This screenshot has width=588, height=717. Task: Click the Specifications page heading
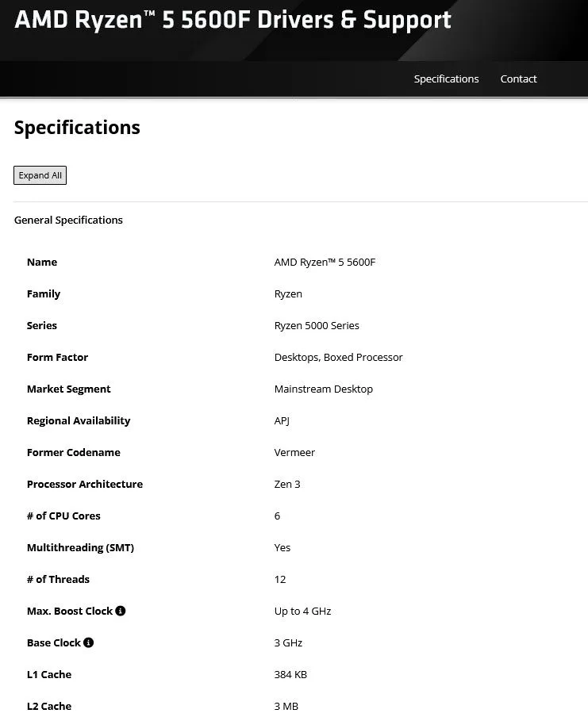click(77, 127)
